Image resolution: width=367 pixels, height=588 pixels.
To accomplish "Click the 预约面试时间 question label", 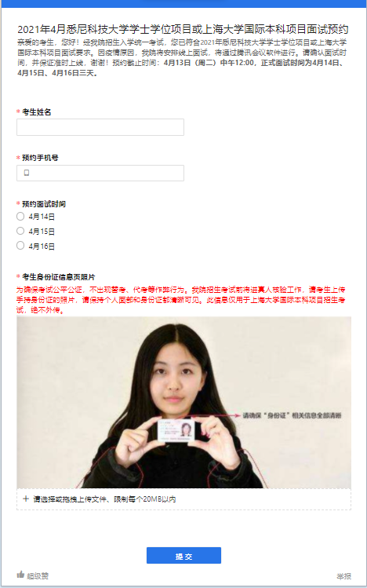I will point(44,204).
